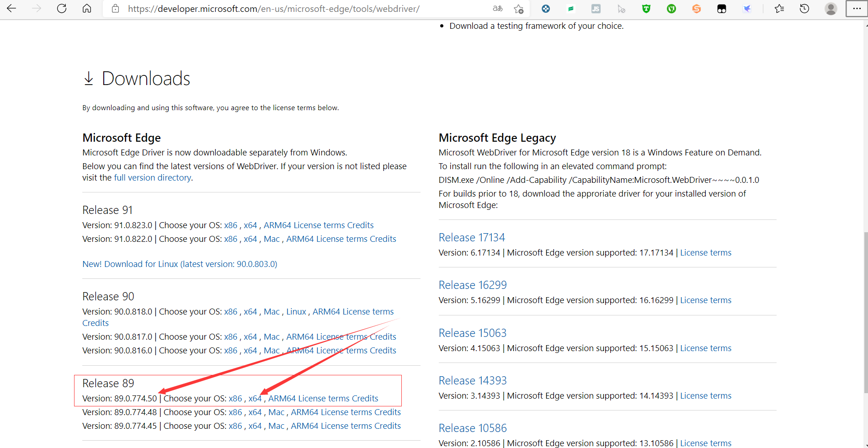The image size is (868, 448).
Task: Download x64 driver for version 91.0.822.0
Action: 250,239
